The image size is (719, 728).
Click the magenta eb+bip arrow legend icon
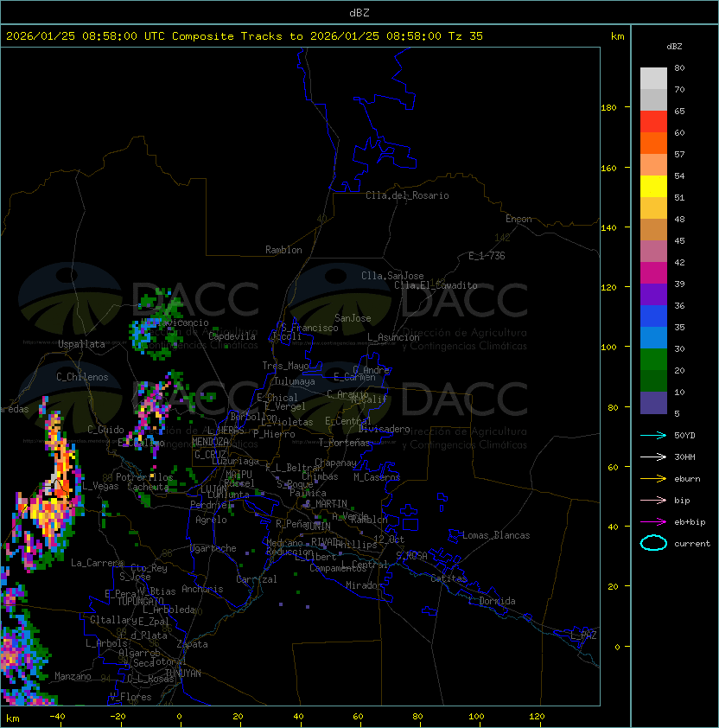(x=653, y=522)
